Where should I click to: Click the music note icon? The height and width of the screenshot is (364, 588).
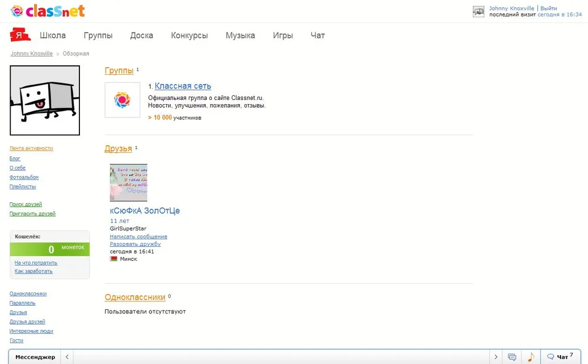click(531, 357)
